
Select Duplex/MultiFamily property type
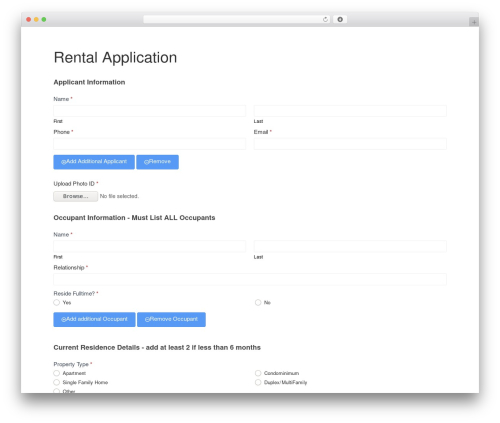click(x=258, y=382)
